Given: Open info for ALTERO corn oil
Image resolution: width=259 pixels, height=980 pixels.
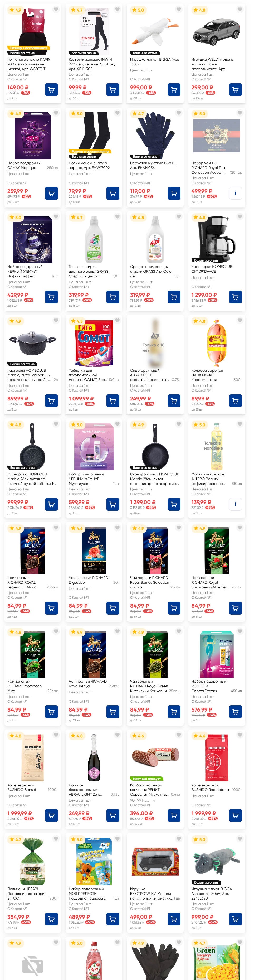Looking at the screenshot, I should tap(235, 504).
